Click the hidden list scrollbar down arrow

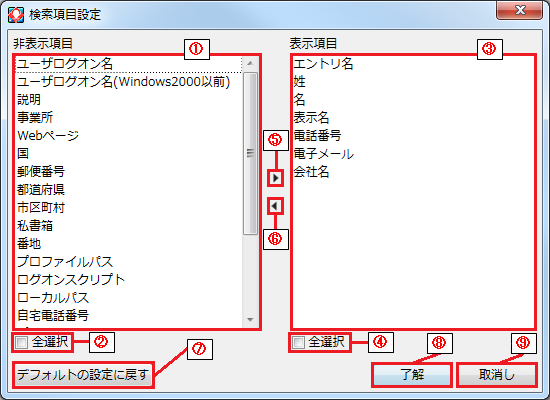(x=250, y=319)
